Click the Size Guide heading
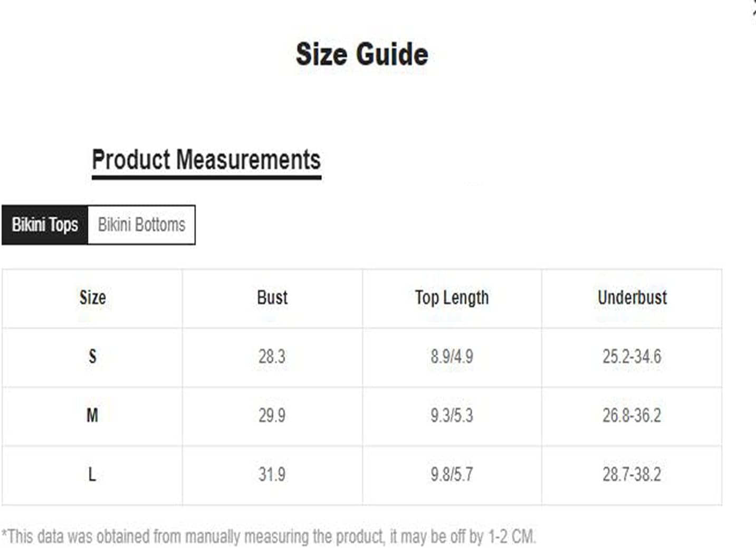The width and height of the screenshot is (756, 548). click(362, 54)
